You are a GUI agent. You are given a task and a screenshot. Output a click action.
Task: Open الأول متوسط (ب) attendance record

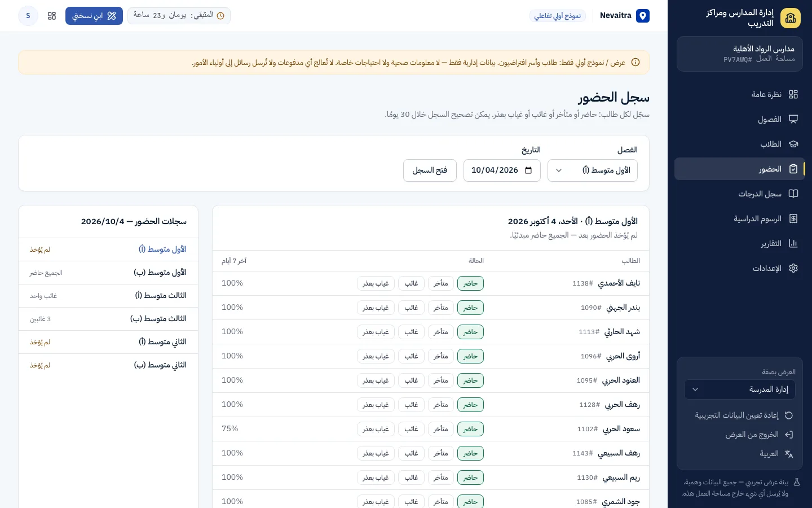(x=108, y=273)
